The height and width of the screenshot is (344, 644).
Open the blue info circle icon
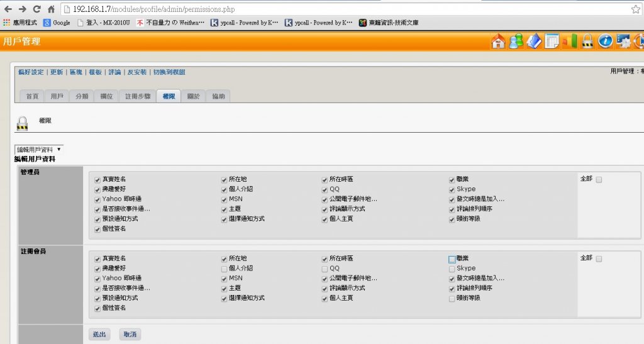pos(606,42)
